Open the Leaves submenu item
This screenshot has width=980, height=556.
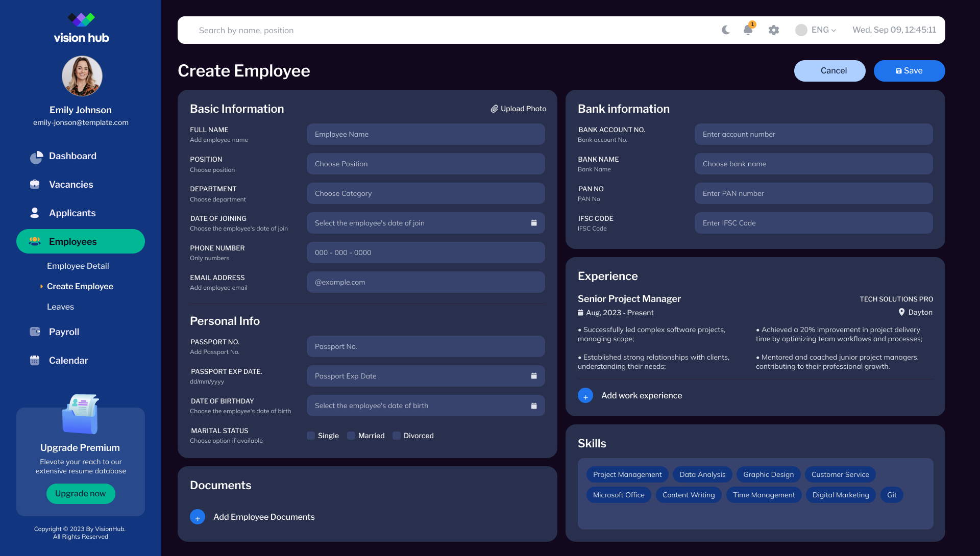point(60,307)
